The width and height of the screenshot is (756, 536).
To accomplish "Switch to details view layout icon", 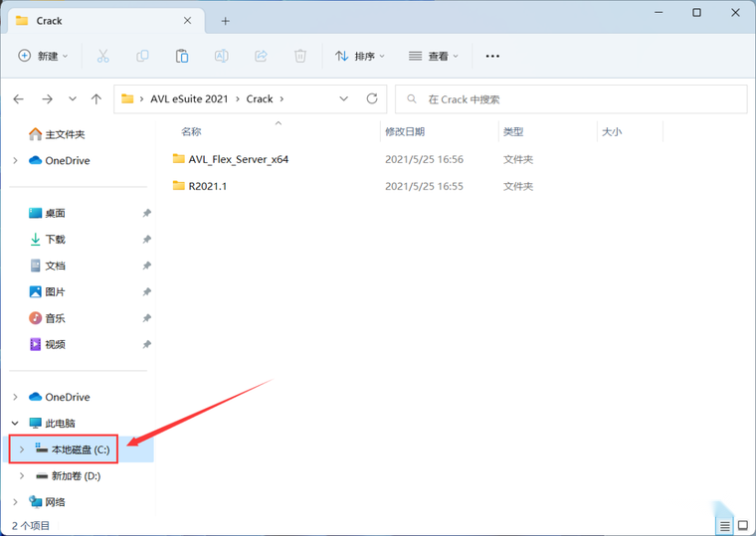I will tap(724, 526).
